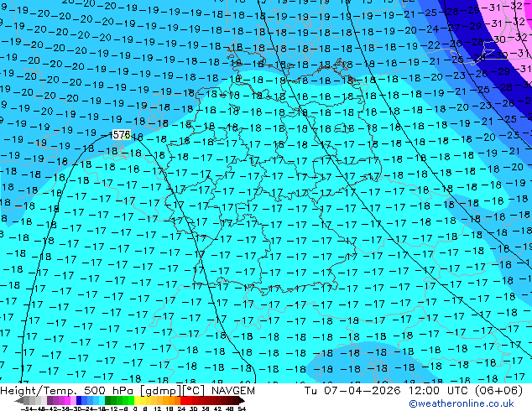Click the yellow legend swatch at zero
The image size is (532, 411).
pyautogui.click(x=137, y=400)
